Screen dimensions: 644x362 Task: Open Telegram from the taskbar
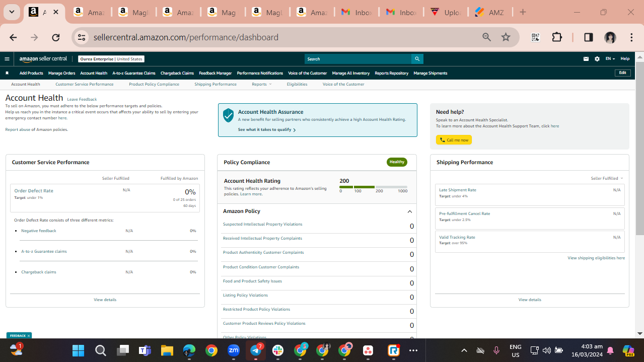click(x=256, y=350)
